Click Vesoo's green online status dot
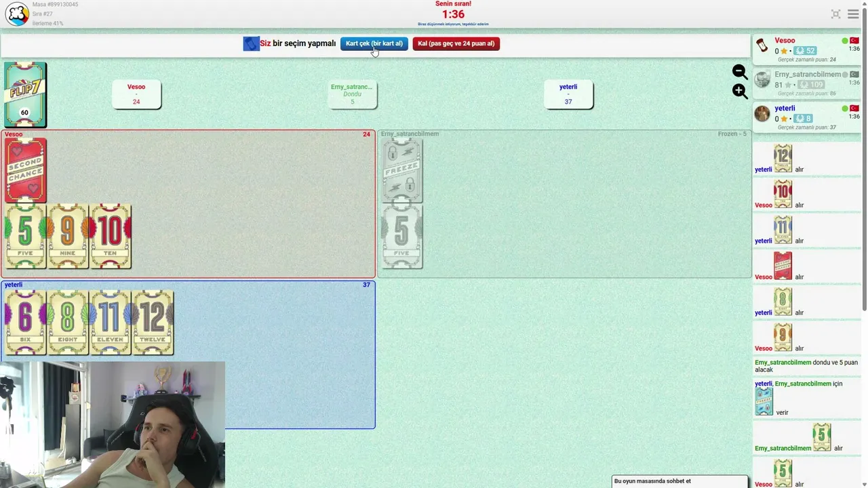 tap(845, 41)
